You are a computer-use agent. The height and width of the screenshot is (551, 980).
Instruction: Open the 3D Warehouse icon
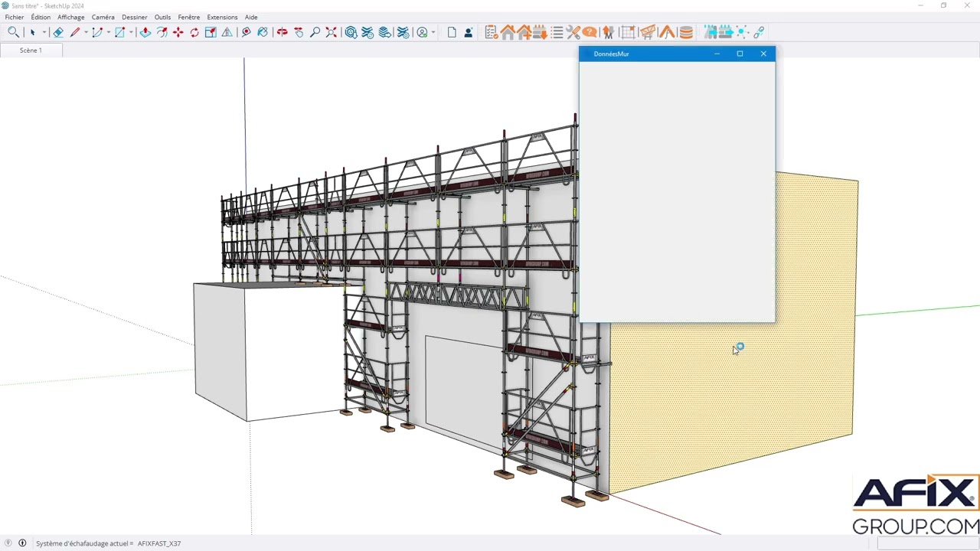(351, 32)
